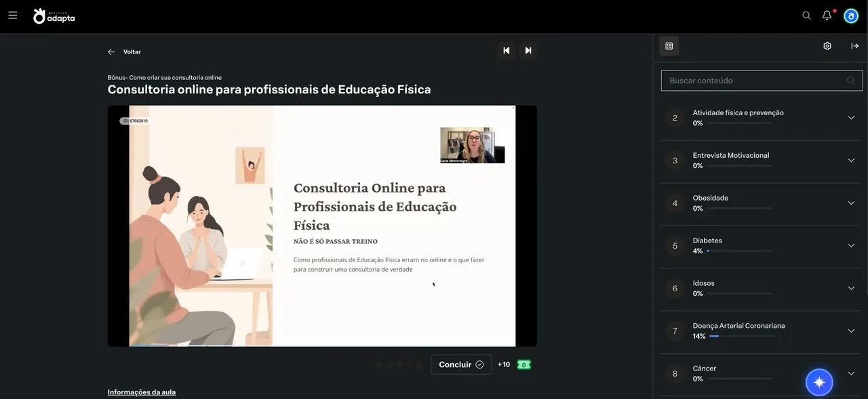The width and height of the screenshot is (868, 399).
Task: Open Informações da aula link
Action: pos(142,392)
